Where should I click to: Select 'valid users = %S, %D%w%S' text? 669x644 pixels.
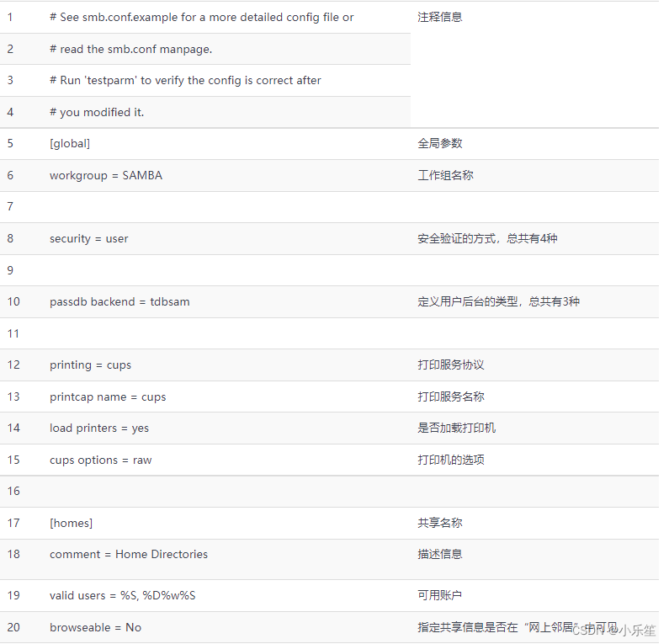(x=123, y=595)
